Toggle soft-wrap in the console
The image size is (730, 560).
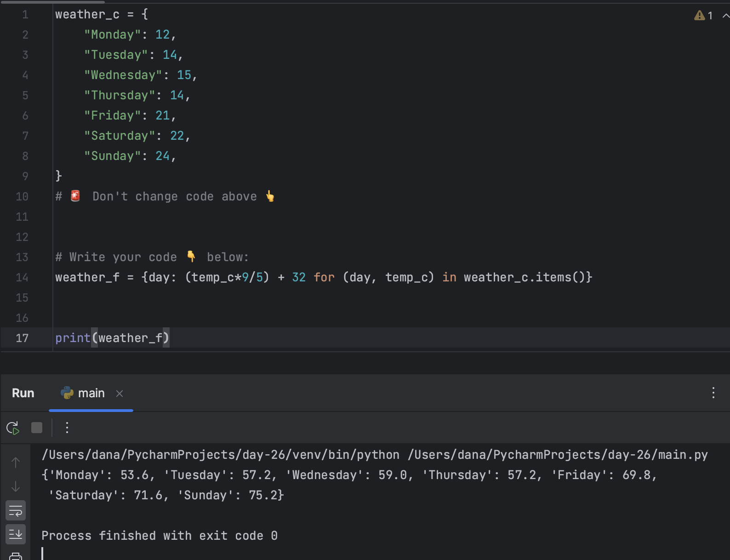point(16,510)
